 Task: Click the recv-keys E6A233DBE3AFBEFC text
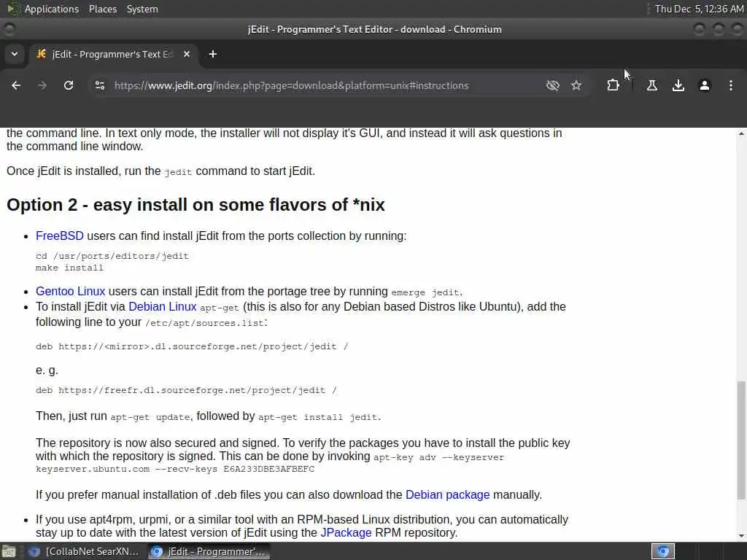[x=235, y=469]
